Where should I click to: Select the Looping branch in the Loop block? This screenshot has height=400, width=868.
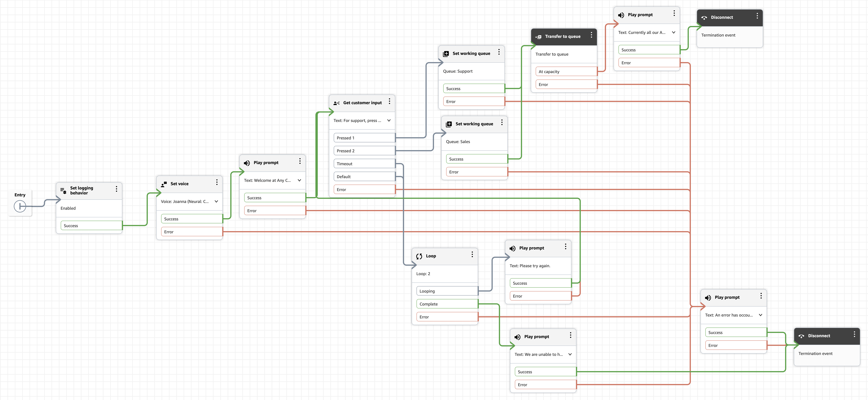tap(447, 291)
